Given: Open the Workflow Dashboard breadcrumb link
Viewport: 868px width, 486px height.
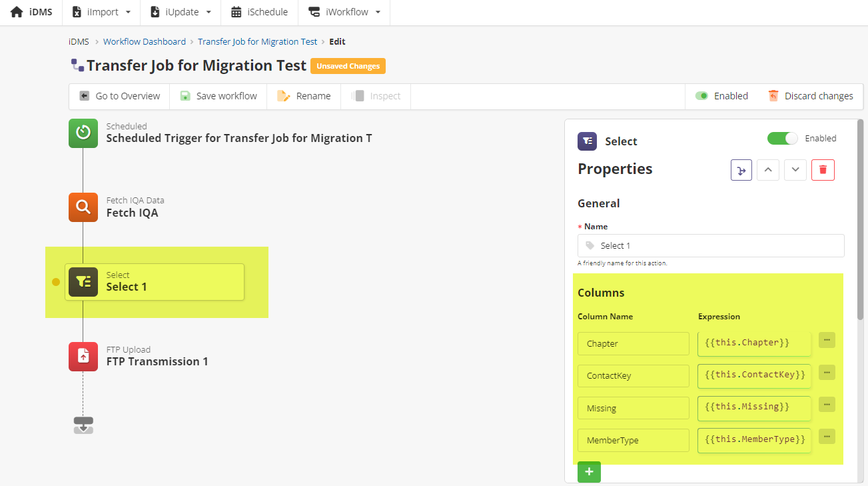Looking at the screenshot, I should [x=145, y=41].
